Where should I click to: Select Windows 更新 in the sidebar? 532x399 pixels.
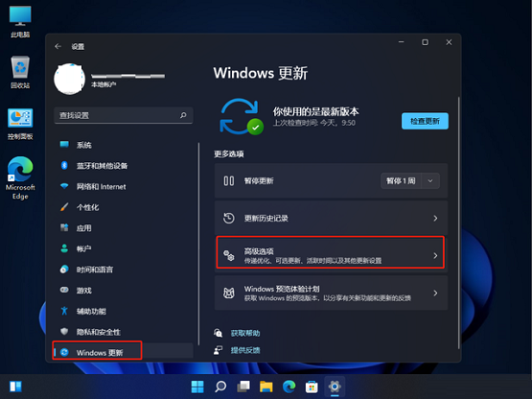(x=124, y=352)
